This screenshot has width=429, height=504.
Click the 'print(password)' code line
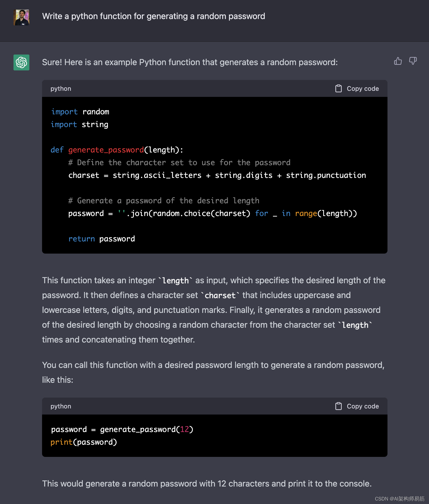coord(84,442)
